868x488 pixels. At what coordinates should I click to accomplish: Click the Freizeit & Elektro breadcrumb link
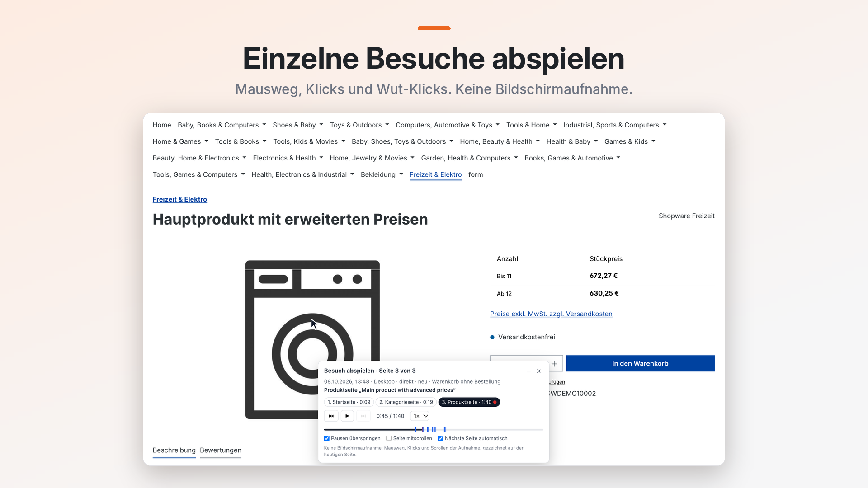[180, 199]
